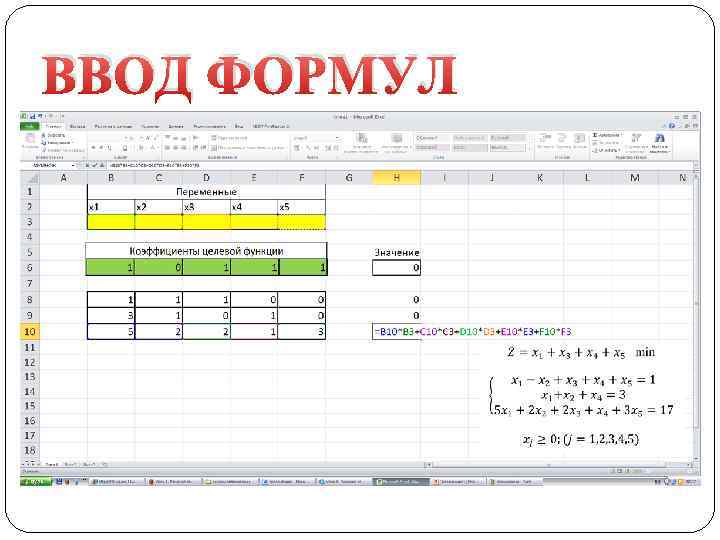Click the Enter checkmark in formula bar
The height and width of the screenshot is (540, 720).
click(95, 165)
